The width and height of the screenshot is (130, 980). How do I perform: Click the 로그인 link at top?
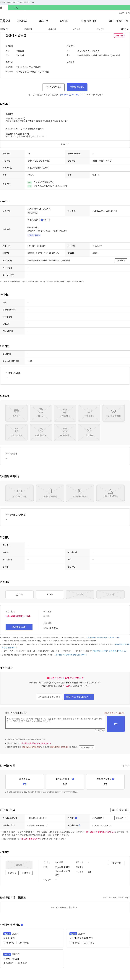pyautogui.click(x=121, y=13)
